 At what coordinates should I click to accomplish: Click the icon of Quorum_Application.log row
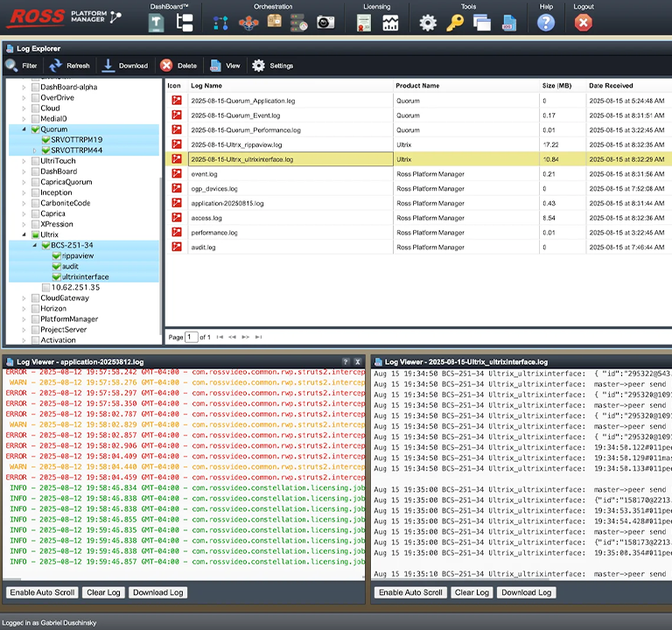pos(177,101)
